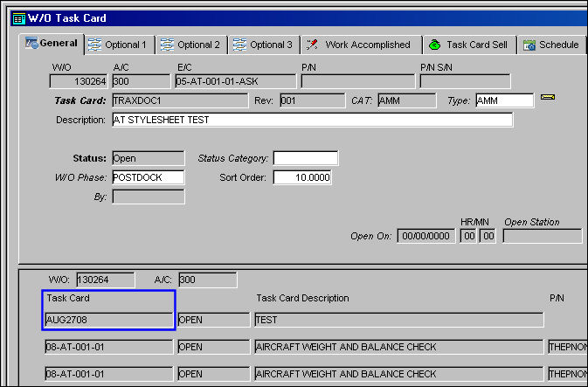The width and height of the screenshot is (588, 387).
Task: Select task card row AUG2708
Action: pyautogui.click(x=108, y=320)
